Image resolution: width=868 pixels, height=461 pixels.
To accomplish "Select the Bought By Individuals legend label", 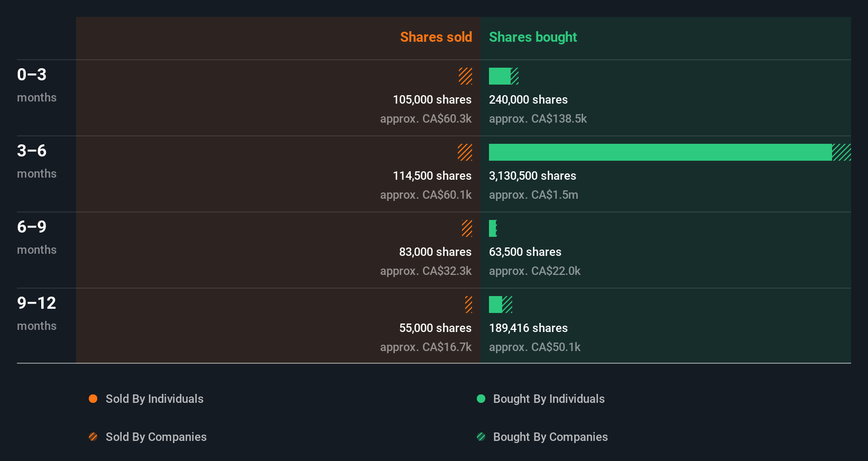I will [549, 399].
